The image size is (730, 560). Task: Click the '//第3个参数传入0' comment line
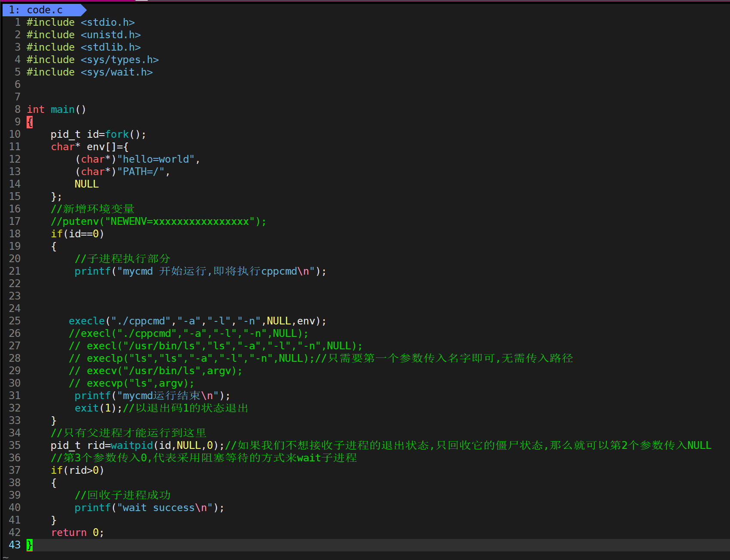(204, 458)
